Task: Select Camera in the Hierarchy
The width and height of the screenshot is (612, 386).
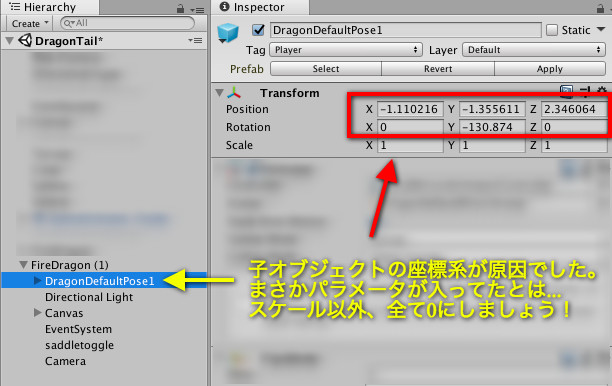Action: coord(65,361)
